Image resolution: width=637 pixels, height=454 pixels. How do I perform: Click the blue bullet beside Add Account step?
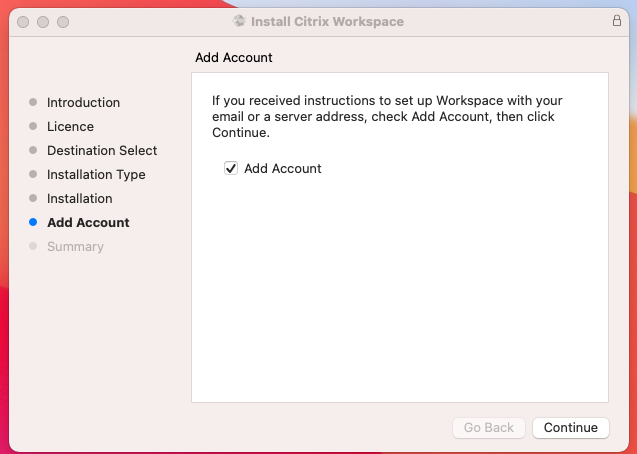tap(33, 222)
